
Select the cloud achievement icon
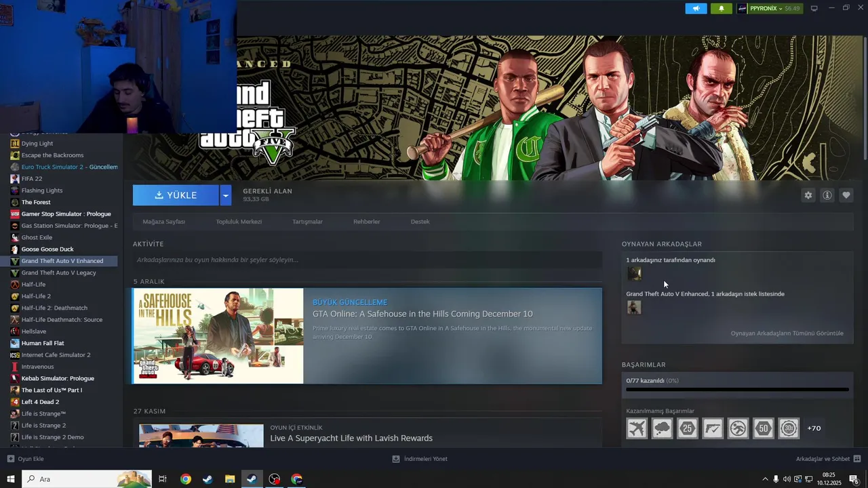tap(662, 428)
